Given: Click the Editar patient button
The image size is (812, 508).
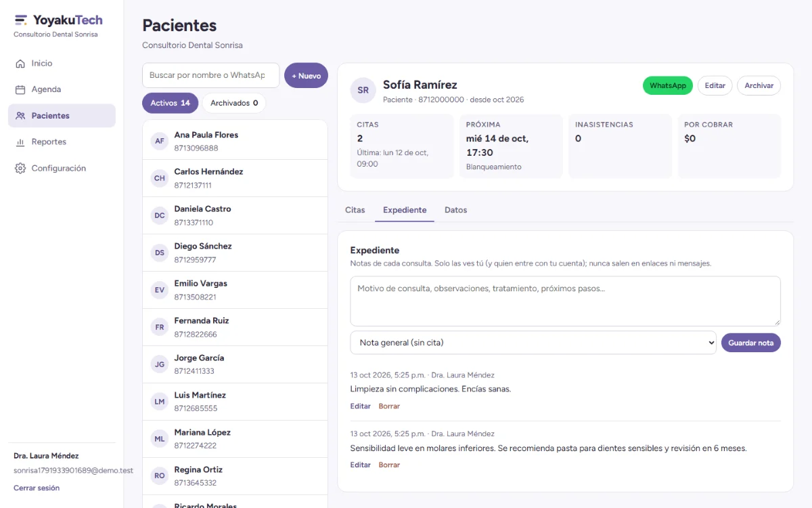Looking at the screenshot, I should click(715, 85).
